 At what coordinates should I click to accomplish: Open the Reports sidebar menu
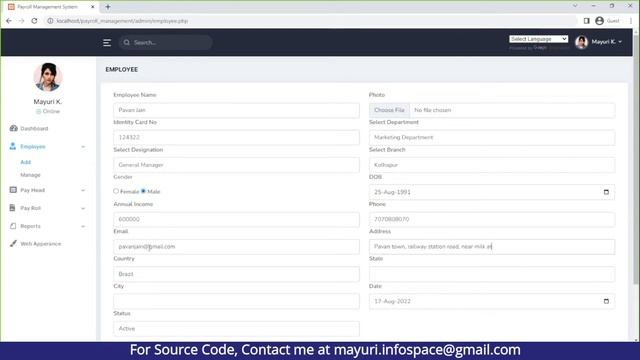click(30, 226)
